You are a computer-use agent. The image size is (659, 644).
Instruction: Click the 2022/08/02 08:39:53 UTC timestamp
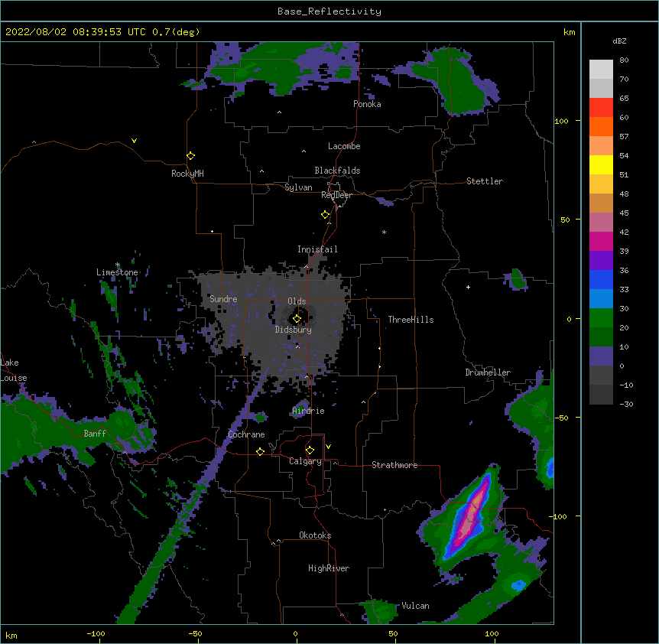(102, 32)
